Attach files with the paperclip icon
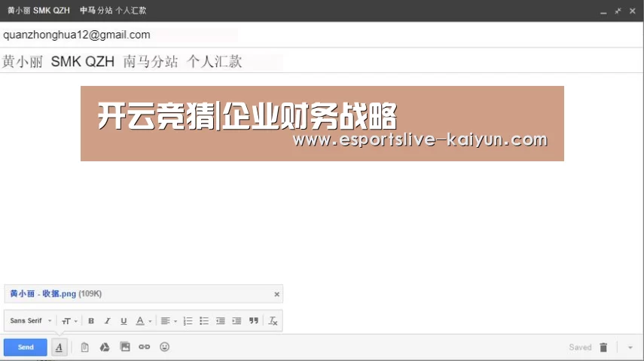644x361 pixels. click(84, 347)
